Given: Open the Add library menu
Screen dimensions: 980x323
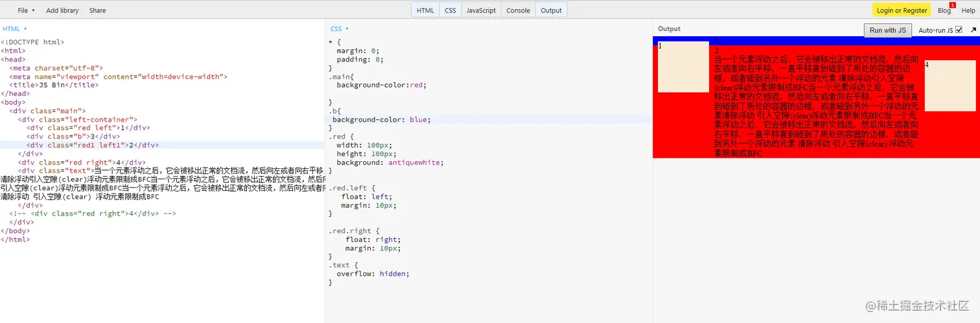Looking at the screenshot, I should point(62,10).
